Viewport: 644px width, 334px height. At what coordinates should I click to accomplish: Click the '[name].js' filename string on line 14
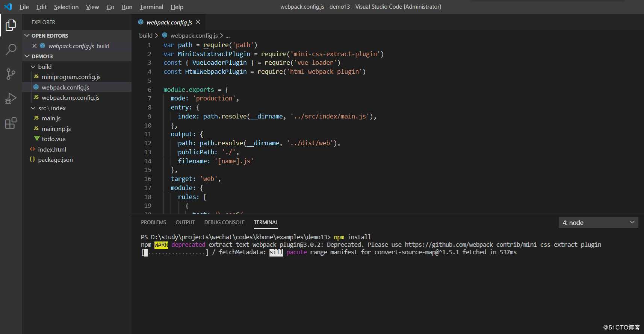(234, 161)
